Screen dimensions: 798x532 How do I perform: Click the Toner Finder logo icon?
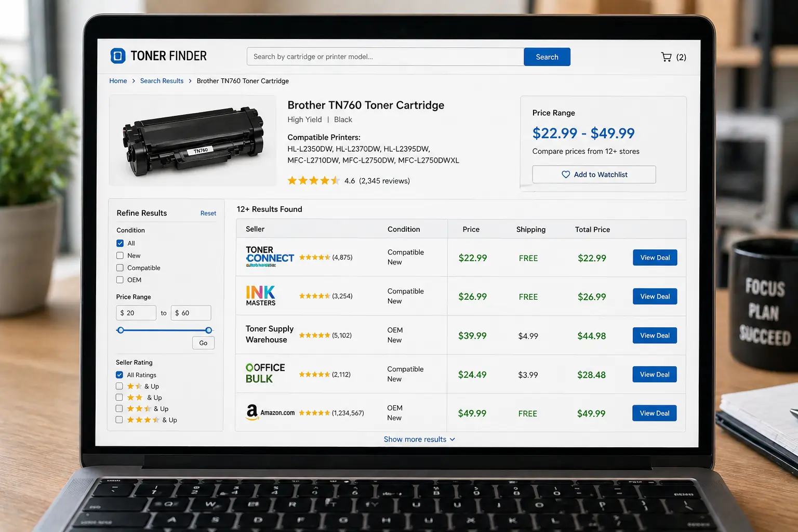[x=118, y=56]
